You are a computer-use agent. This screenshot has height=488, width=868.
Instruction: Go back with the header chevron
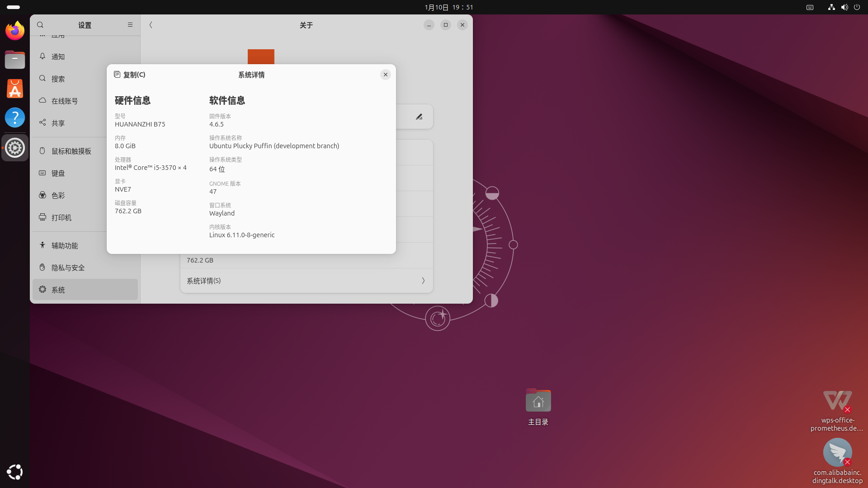pyautogui.click(x=151, y=25)
